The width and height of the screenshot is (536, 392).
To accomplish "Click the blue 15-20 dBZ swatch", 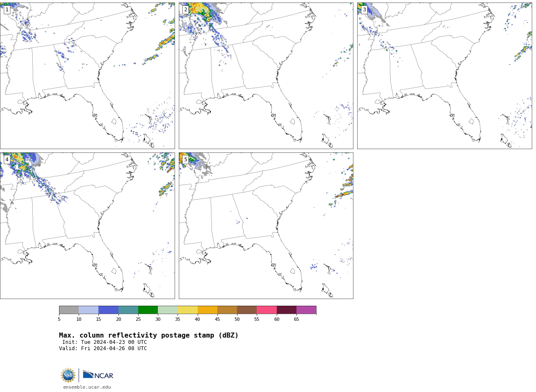I will (108, 310).
